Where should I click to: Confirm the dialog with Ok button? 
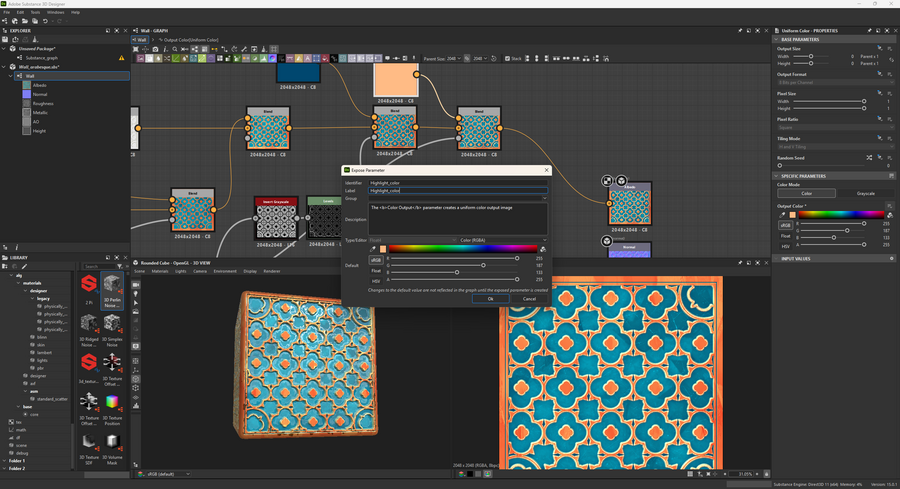[490, 298]
